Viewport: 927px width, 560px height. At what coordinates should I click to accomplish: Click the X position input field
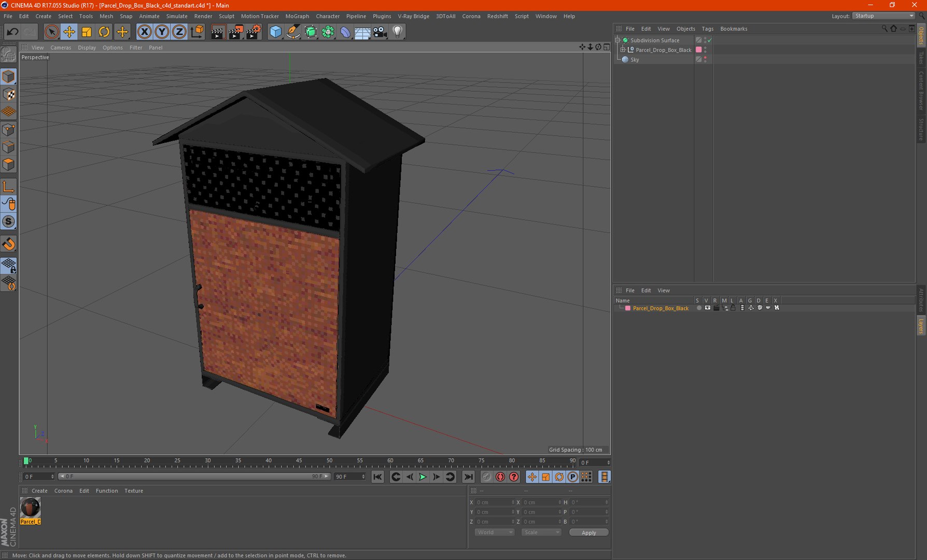point(494,502)
